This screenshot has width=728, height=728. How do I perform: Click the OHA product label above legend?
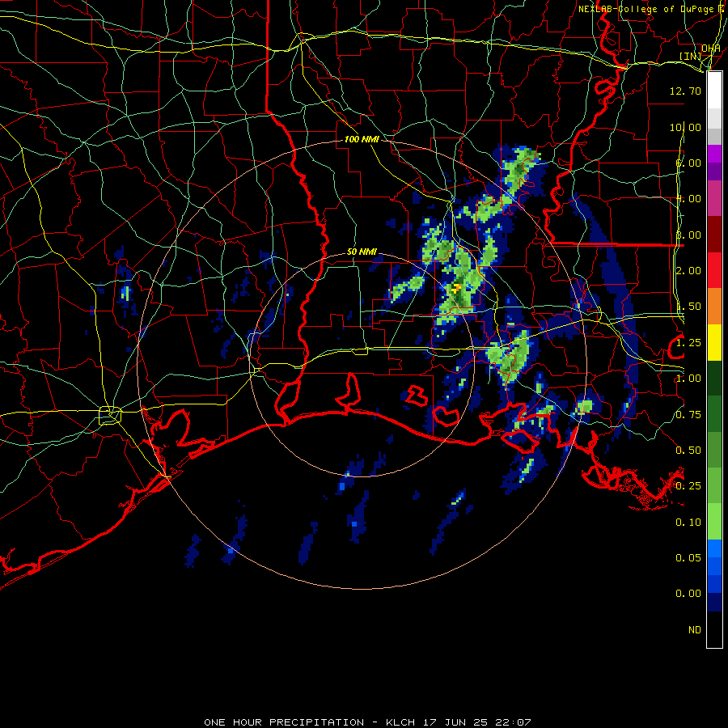pos(711,49)
